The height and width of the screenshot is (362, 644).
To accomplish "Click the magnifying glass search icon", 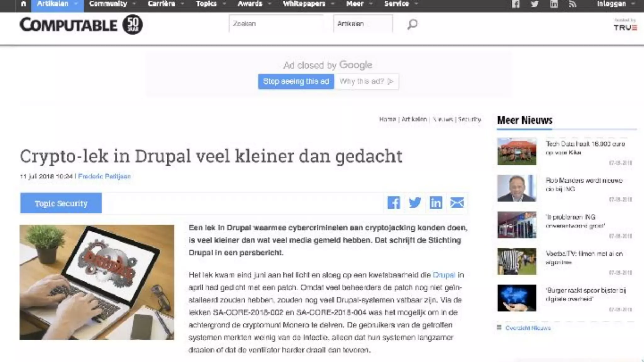I will [412, 24].
